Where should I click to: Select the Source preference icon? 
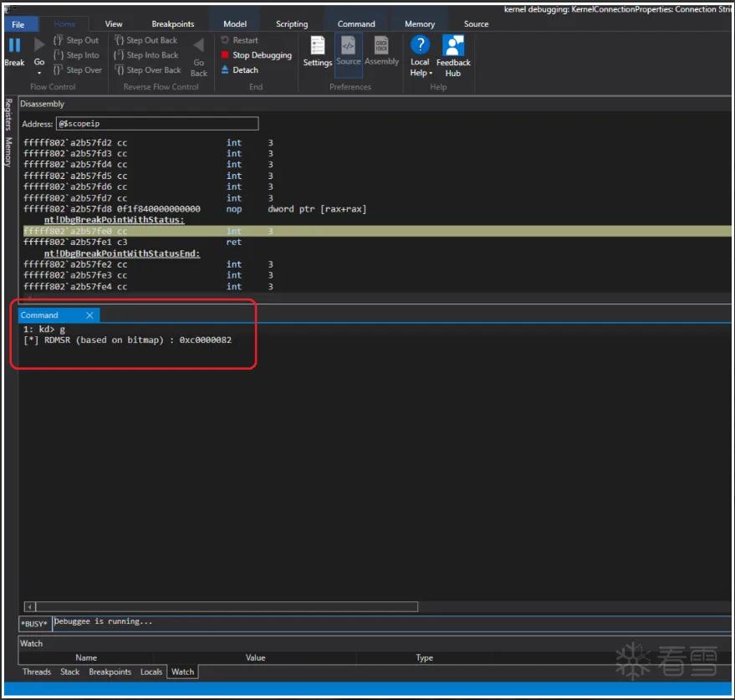[x=349, y=46]
